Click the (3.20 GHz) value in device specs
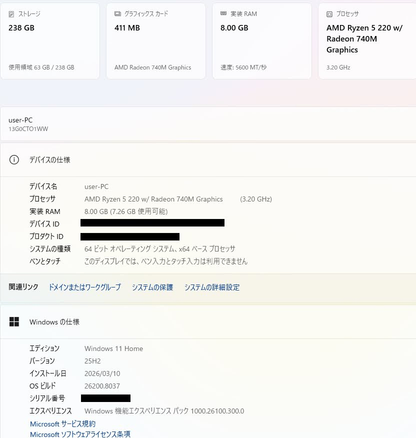The height and width of the screenshot is (438, 416). coord(256,199)
